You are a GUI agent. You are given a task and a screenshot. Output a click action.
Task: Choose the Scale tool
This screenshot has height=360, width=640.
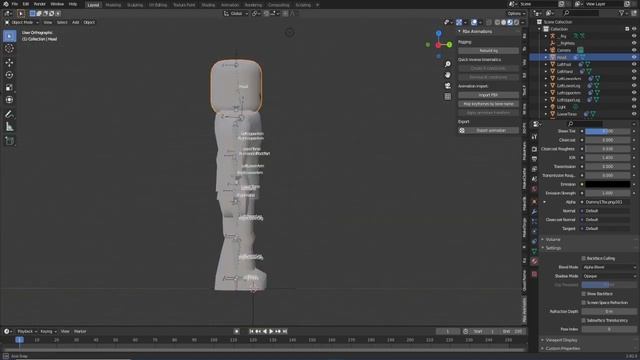click(x=9, y=87)
